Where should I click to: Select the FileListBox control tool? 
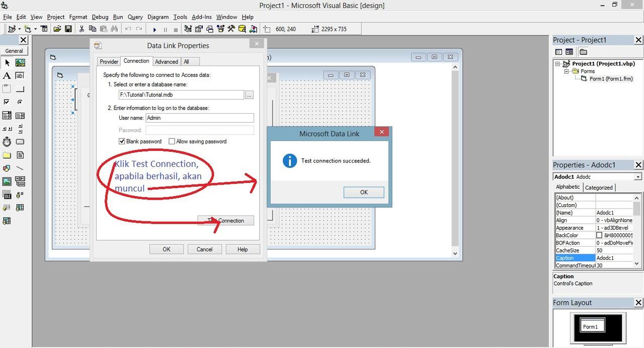pyautogui.click(x=20, y=155)
